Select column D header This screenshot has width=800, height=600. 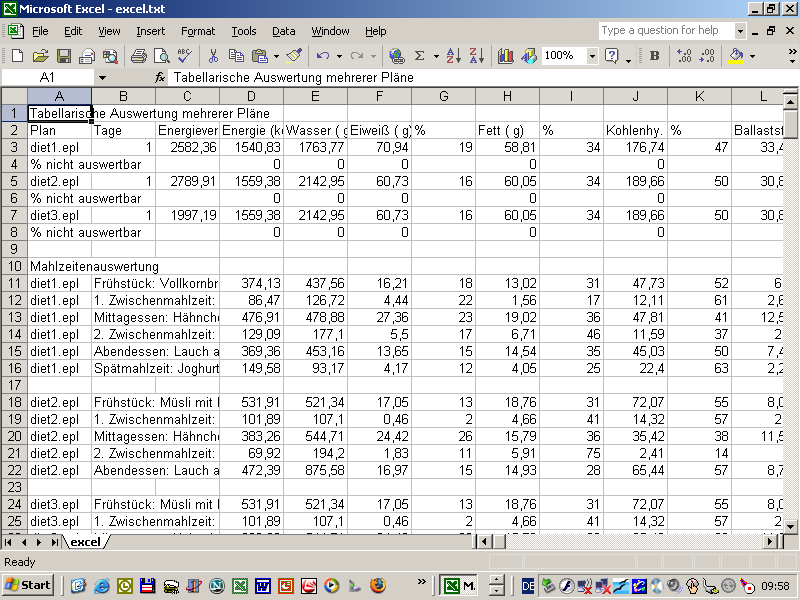[251, 96]
